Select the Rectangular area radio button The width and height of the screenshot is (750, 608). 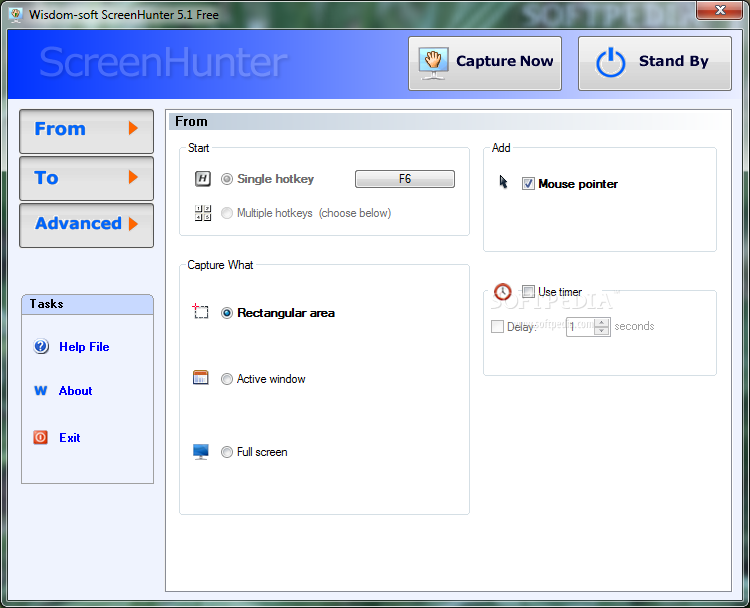[227, 313]
